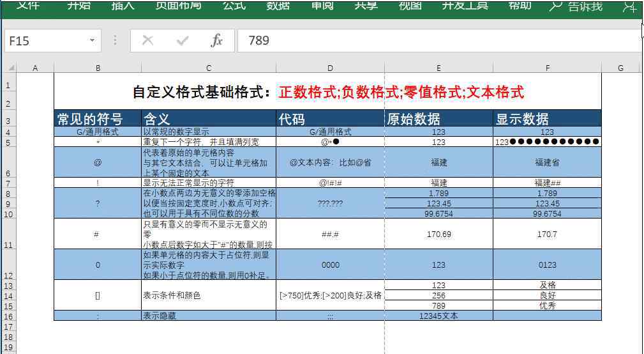Select the 共享 ribbon tab
Image resolution: width=644 pixels, height=354 pixels.
[x=366, y=6]
